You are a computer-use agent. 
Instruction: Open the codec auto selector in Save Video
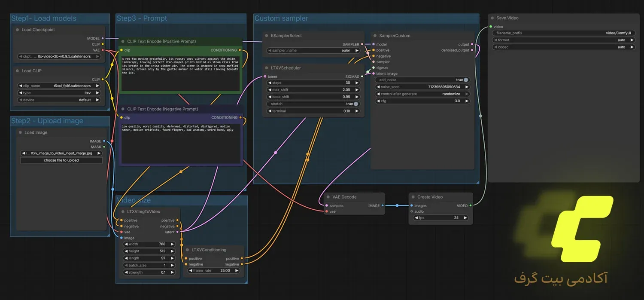click(x=564, y=47)
